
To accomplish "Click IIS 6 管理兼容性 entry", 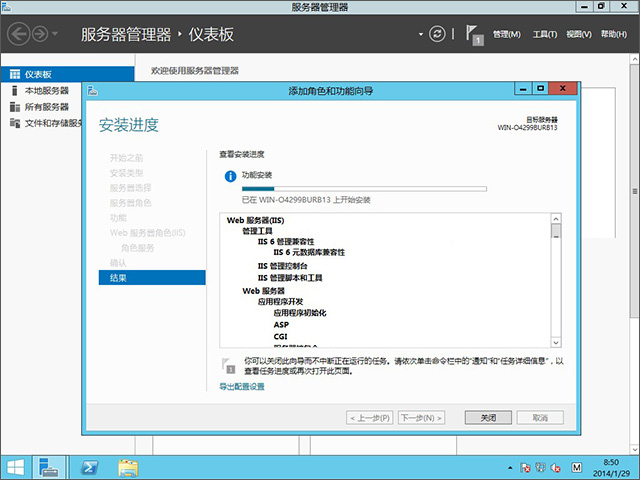I will click(286, 242).
